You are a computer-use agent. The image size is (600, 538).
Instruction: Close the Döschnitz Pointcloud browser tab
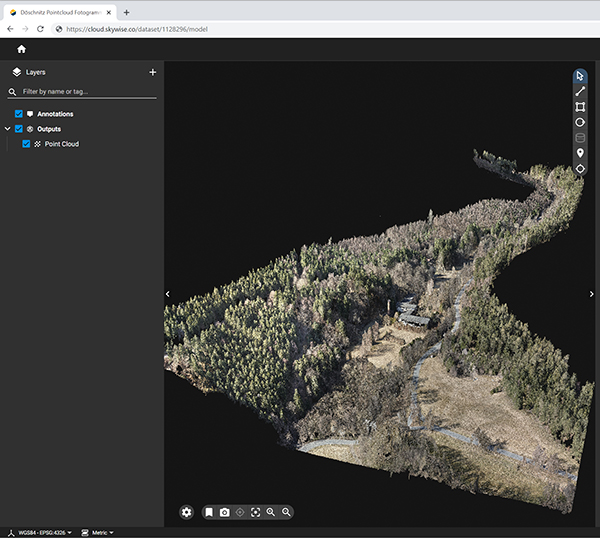point(109,13)
